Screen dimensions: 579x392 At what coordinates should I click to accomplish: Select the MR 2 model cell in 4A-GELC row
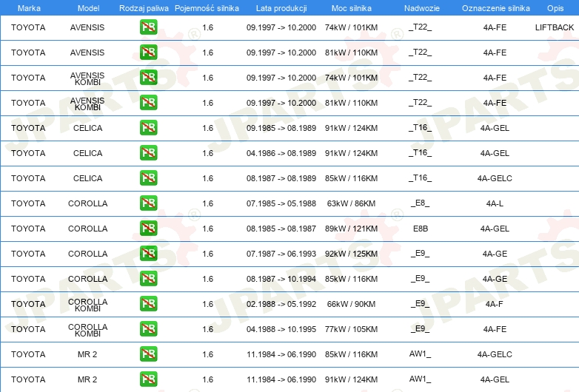(87, 354)
